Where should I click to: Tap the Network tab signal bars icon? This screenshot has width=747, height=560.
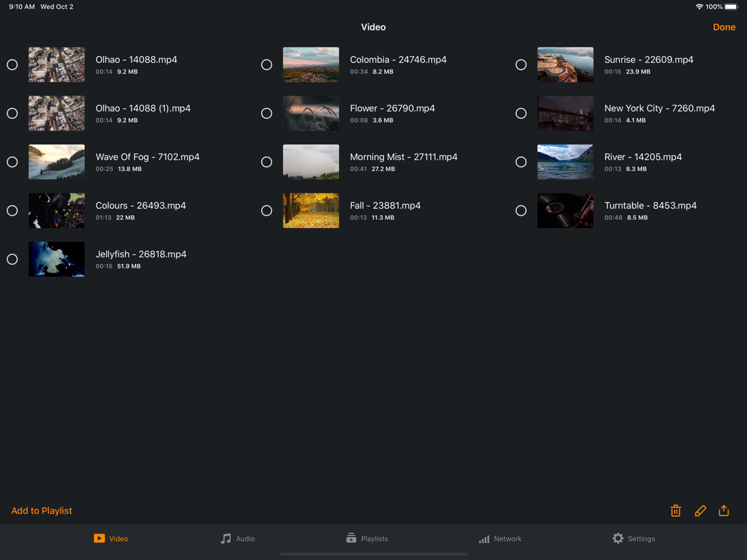pyautogui.click(x=484, y=538)
